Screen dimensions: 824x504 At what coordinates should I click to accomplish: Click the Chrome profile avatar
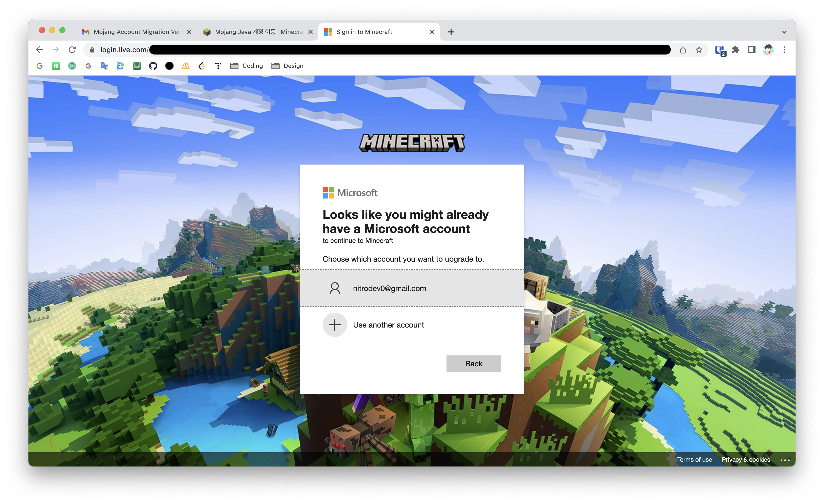pyautogui.click(x=768, y=50)
